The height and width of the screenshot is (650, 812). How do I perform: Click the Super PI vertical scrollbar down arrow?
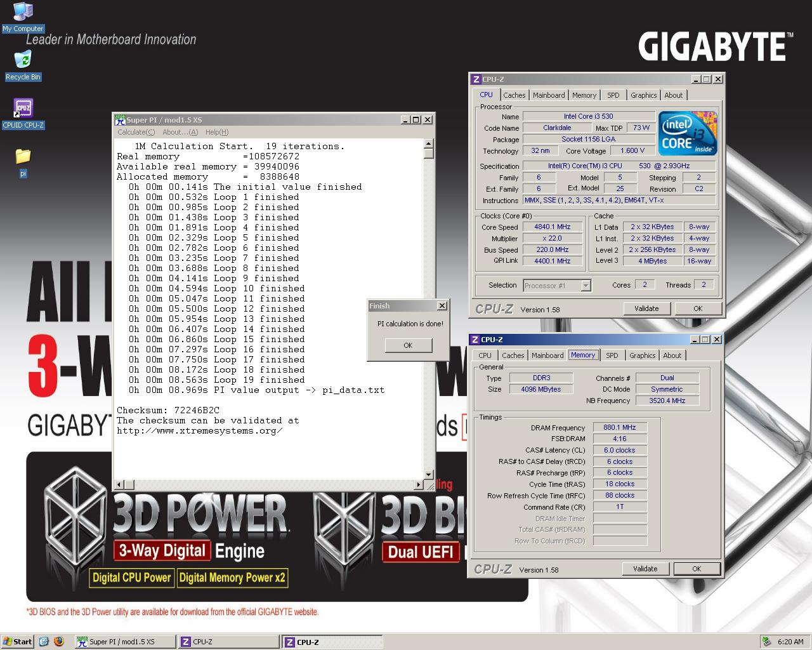pyautogui.click(x=429, y=474)
